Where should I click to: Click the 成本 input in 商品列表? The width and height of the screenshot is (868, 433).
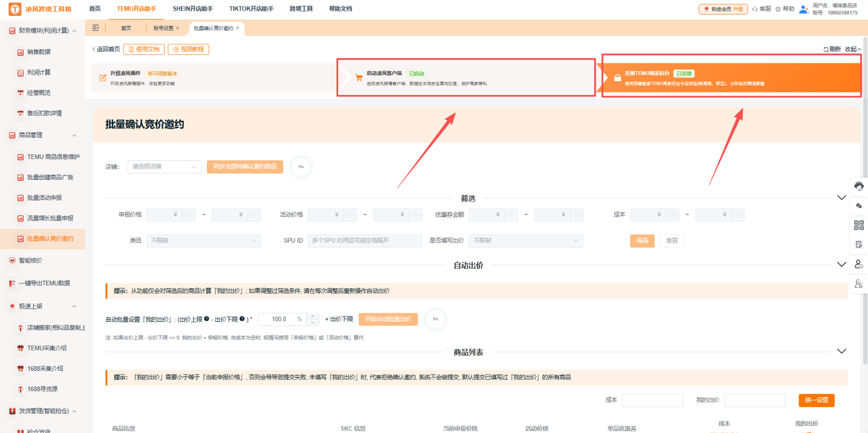point(652,400)
